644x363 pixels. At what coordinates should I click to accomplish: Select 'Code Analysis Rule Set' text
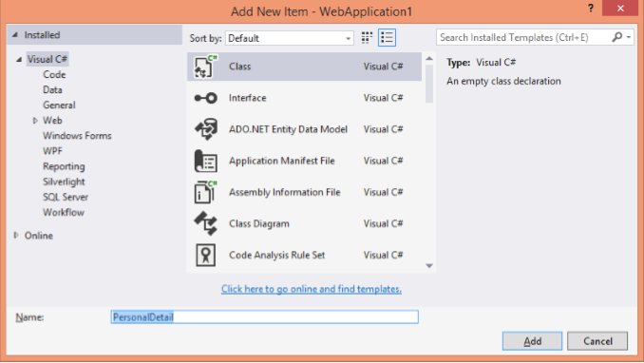point(276,255)
